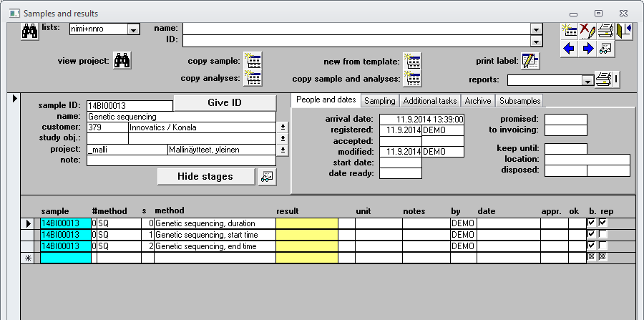Click yellow result field for duration row

(x=306, y=223)
